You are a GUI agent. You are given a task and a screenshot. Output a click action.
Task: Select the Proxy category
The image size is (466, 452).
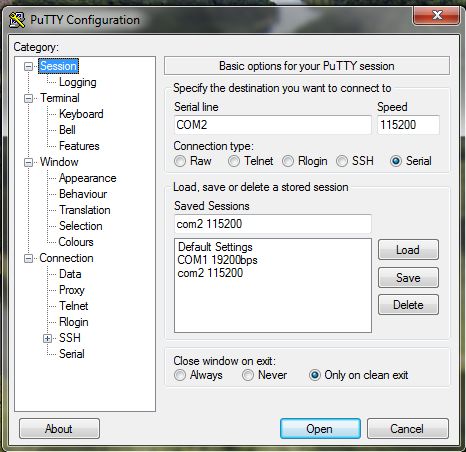[72, 290]
